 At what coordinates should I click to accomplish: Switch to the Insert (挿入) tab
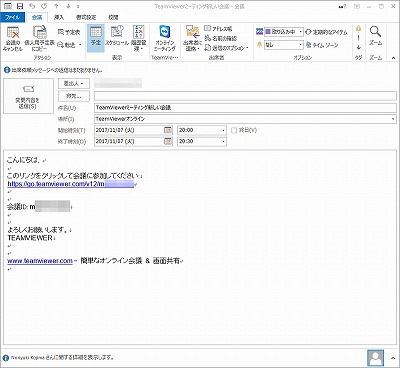tap(59, 17)
